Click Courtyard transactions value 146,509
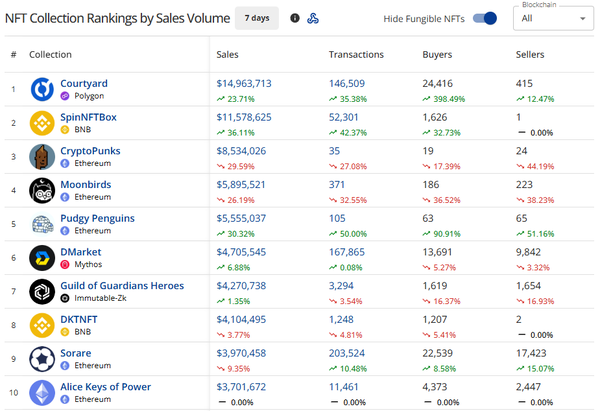 coord(347,83)
